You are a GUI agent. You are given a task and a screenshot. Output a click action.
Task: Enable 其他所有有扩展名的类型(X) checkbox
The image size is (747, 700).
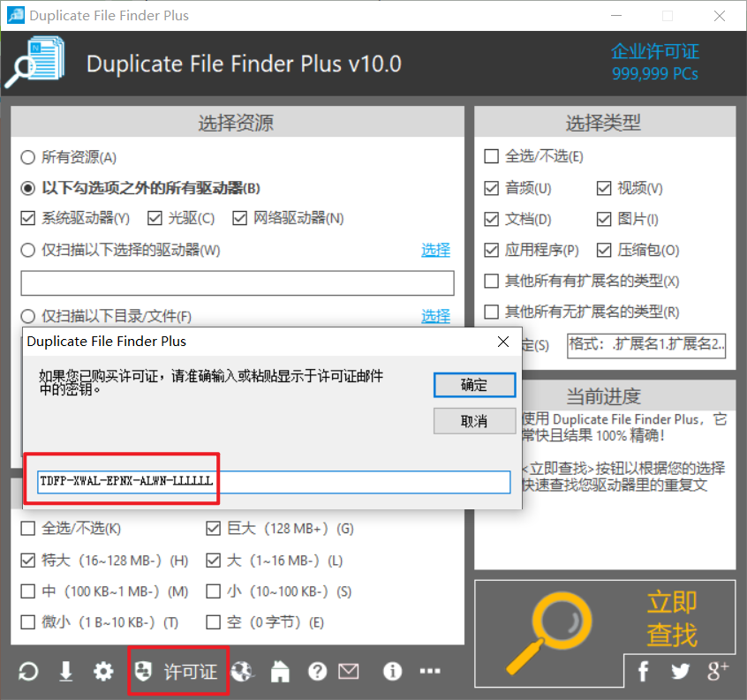(491, 281)
